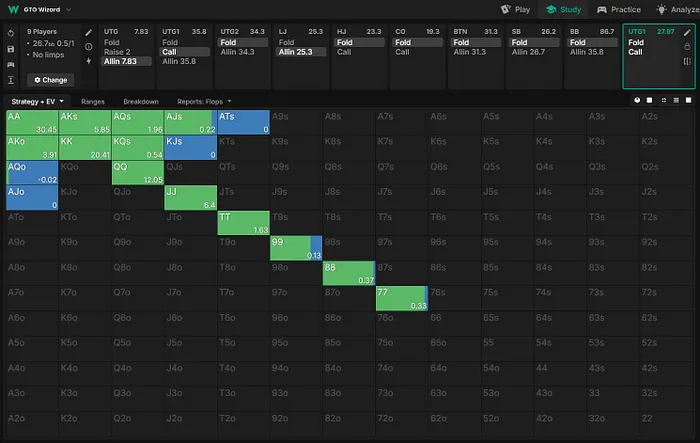The image size is (700, 443).
Task: Select Allin 25.3 action for LJ
Action: pyautogui.click(x=295, y=52)
